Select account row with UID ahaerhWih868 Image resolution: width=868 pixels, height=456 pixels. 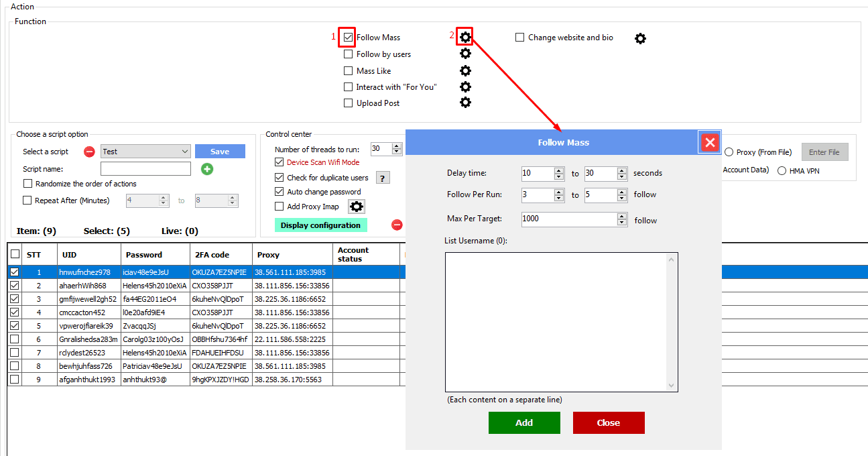click(82, 286)
